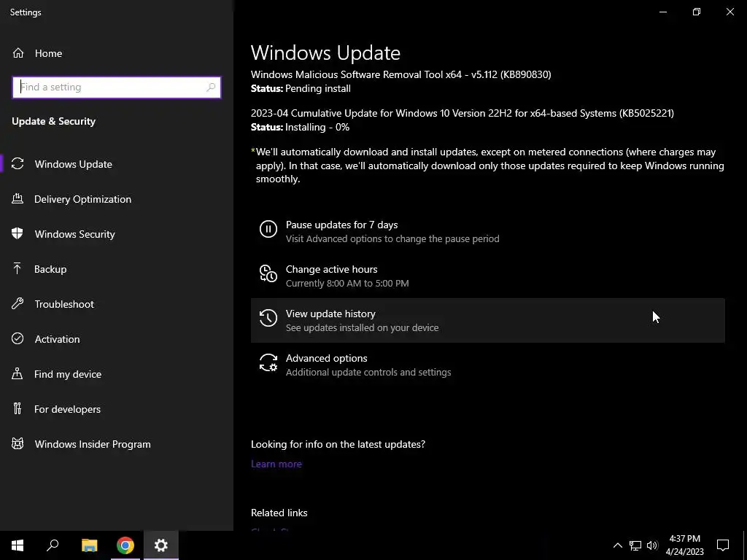Click the Windows Insider Program cat icon
The height and width of the screenshot is (560, 747).
coord(18,444)
